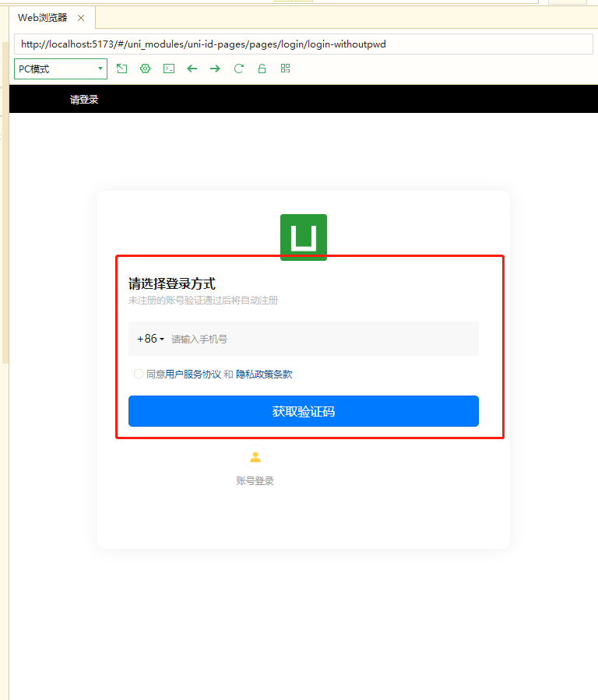
Task: Open the debug console terminal icon
Action: 168,69
